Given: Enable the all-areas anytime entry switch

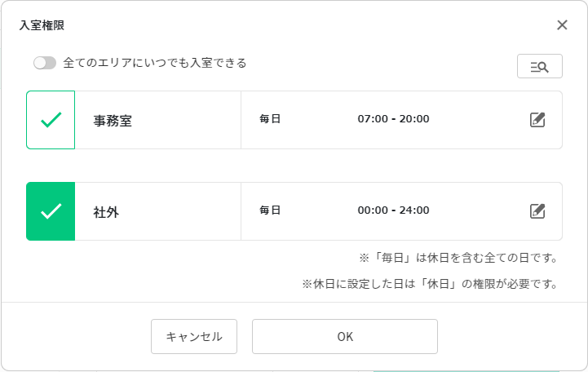Looking at the screenshot, I should click(x=45, y=63).
